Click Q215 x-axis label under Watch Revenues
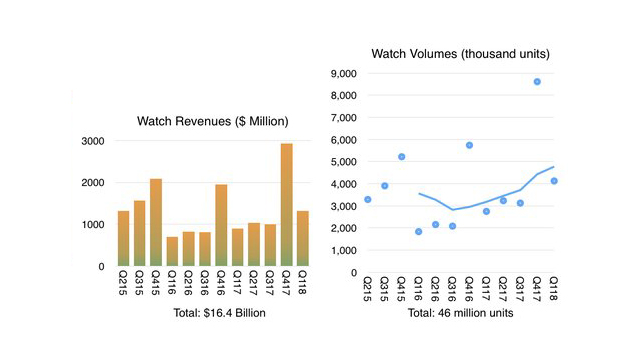 pos(123,282)
